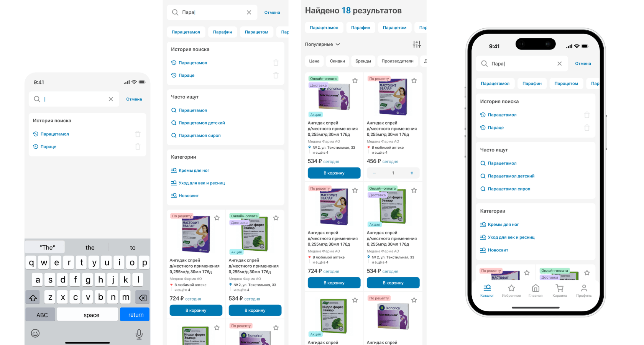
Task: Tap the Каталог icon in bottom navigation
Action: point(487,291)
